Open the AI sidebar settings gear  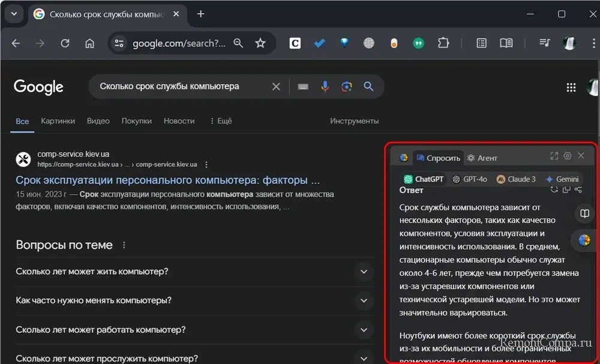pos(568,156)
